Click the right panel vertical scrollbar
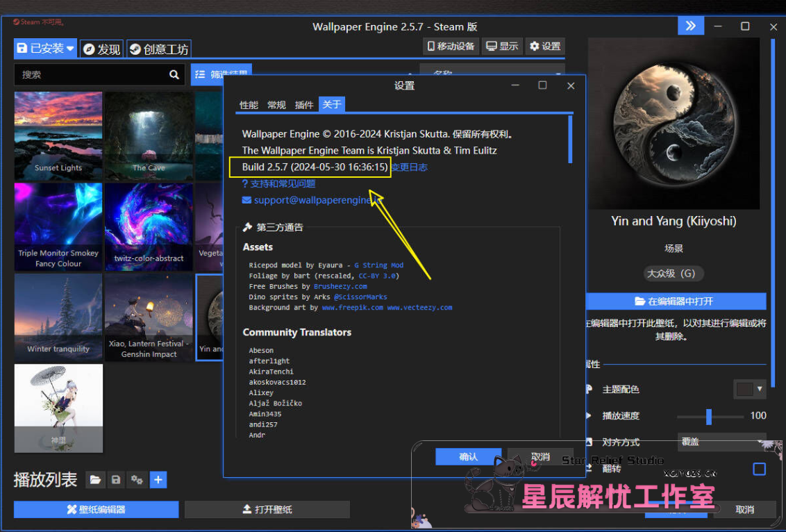The width and height of the screenshot is (786, 532). [x=773, y=213]
